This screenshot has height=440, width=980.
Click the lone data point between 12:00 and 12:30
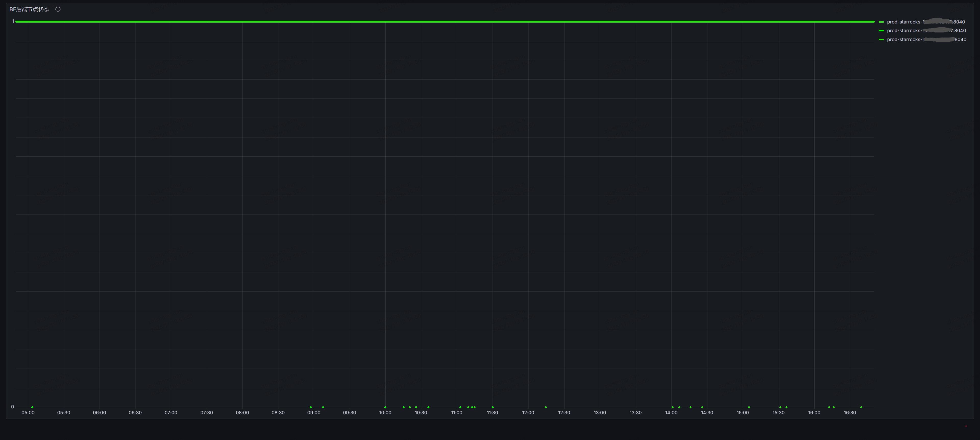coord(546,407)
